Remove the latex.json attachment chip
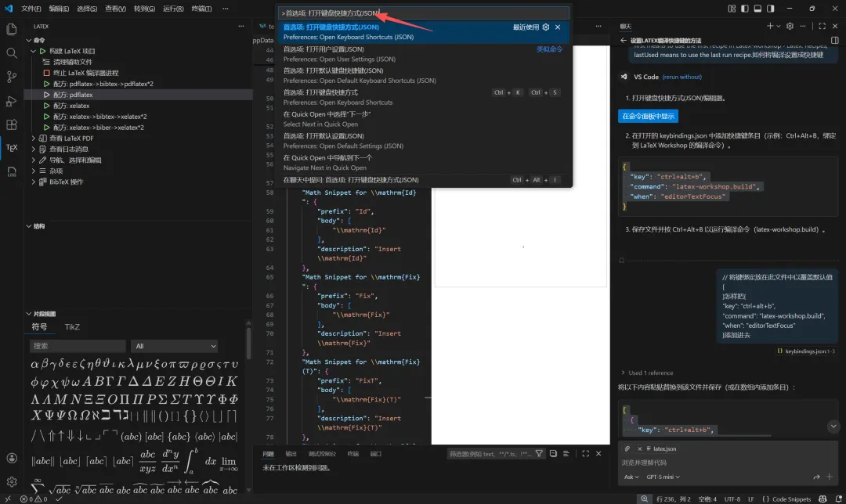The image size is (846, 504). [x=639, y=448]
